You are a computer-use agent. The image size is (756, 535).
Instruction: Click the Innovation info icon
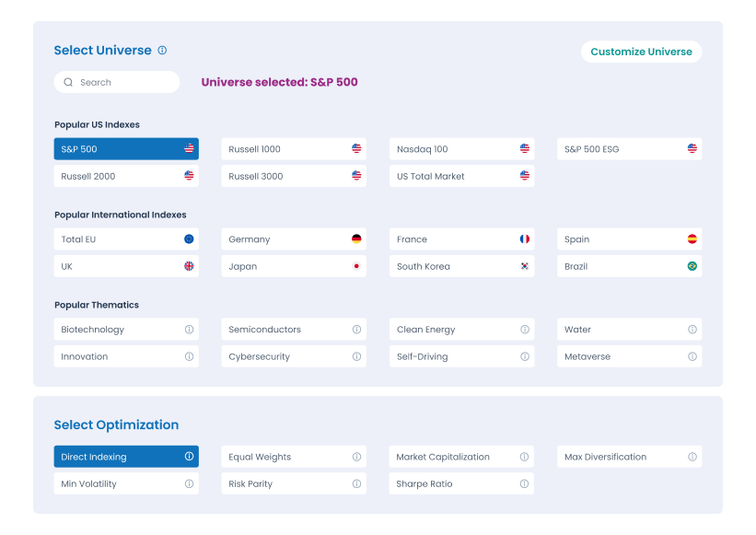tap(189, 356)
